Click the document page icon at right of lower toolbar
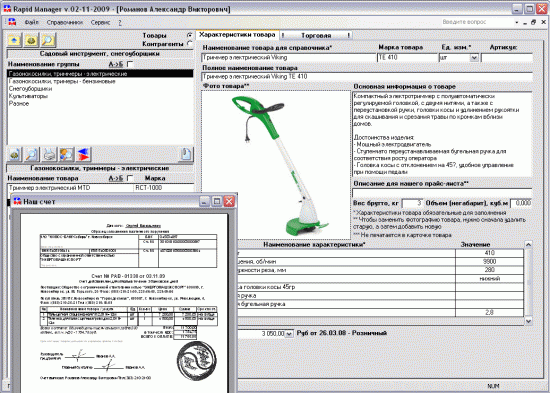 (x=186, y=154)
